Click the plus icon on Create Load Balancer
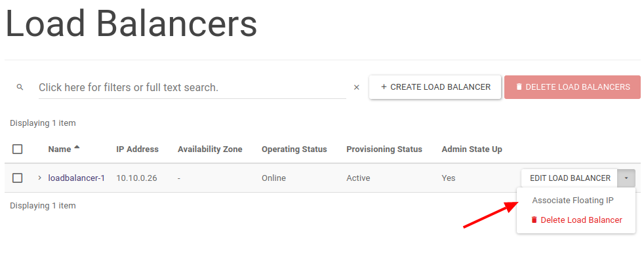The image size is (644, 253). 384,87
